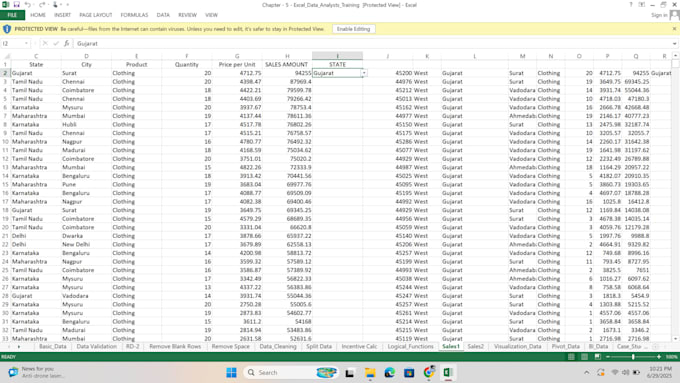Open the PAGE LAYOUT ribbon tab
The width and height of the screenshot is (680, 383).
tap(96, 15)
